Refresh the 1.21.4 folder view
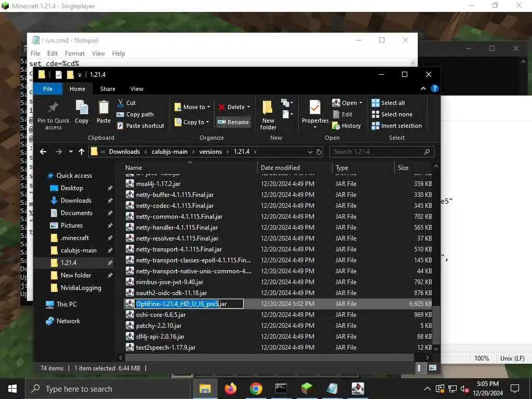532x399 pixels. [319, 152]
